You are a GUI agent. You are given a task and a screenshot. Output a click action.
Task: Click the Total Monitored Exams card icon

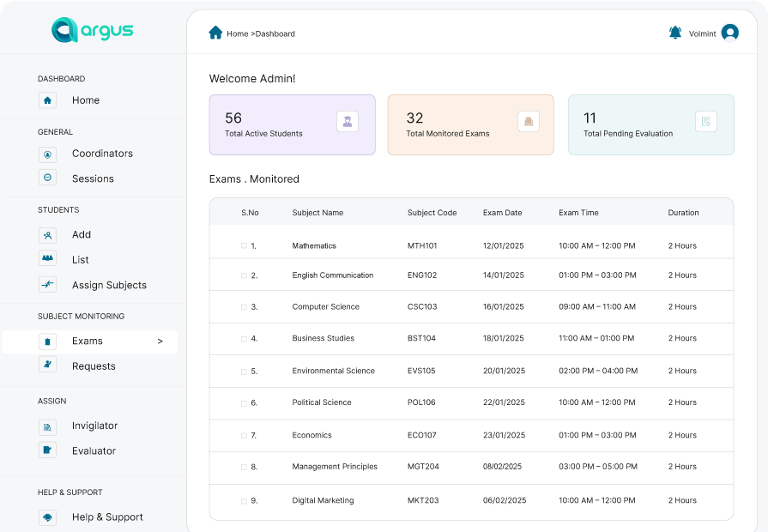(x=529, y=122)
